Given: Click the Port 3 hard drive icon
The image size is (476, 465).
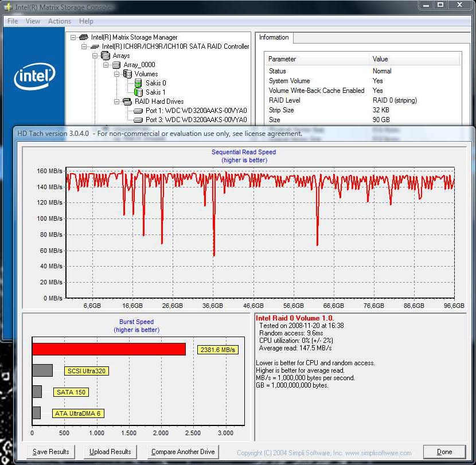Looking at the screenshot, I should coord(138,120).
